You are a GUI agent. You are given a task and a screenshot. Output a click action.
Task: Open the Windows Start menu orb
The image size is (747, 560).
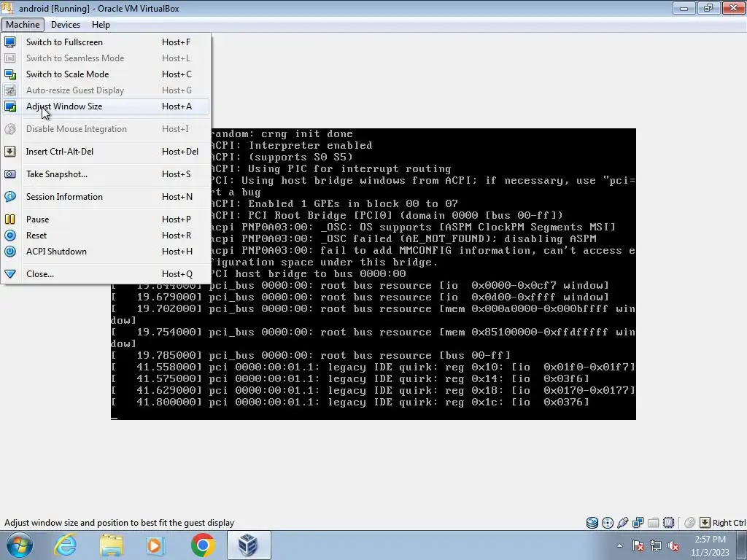pyautogui.click(x=20, y=545)
